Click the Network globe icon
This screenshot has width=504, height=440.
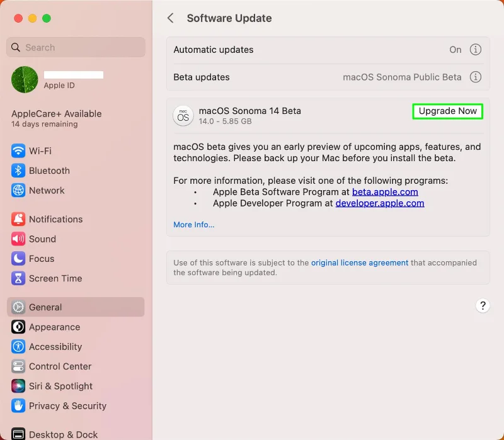[x=18, y=191]
